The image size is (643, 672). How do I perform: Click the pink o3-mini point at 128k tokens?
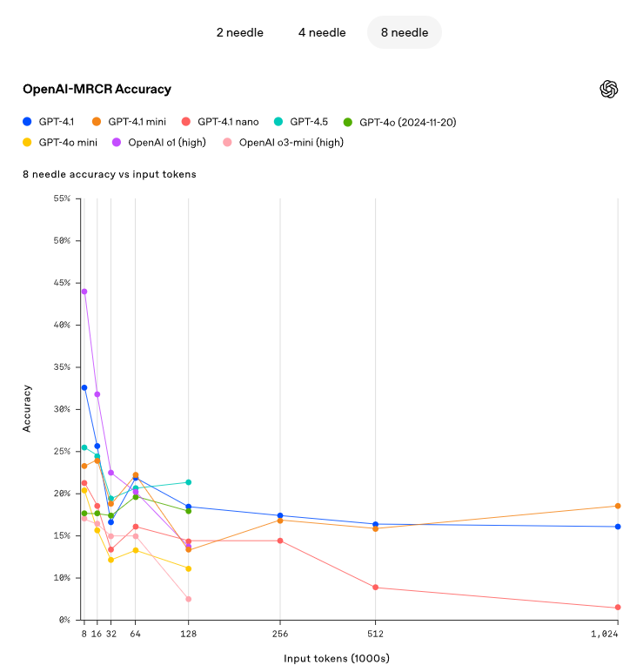[x=189, y=599]
